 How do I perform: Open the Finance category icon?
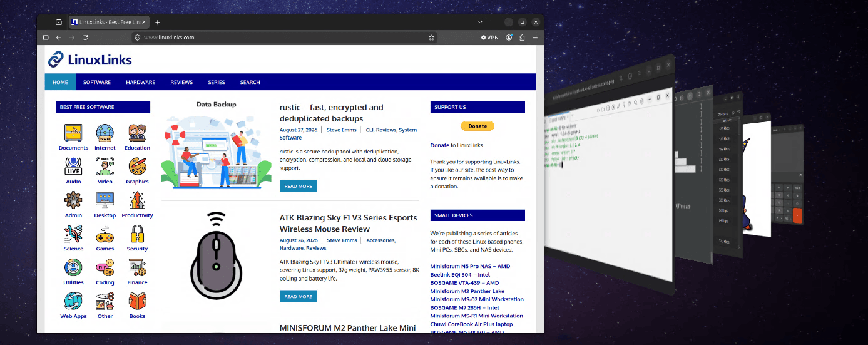137,268
